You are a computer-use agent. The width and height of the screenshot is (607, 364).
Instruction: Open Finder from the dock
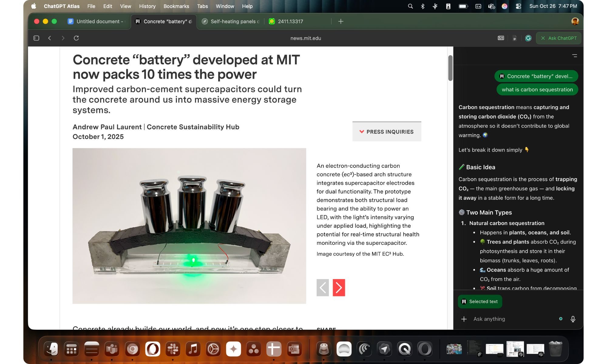tap(51, 349)
